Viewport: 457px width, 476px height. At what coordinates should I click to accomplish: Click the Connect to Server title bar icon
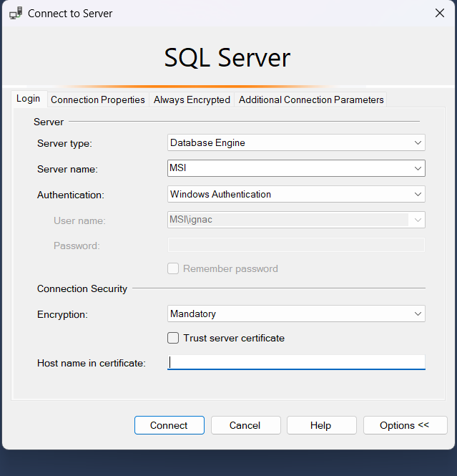point(15,14)
